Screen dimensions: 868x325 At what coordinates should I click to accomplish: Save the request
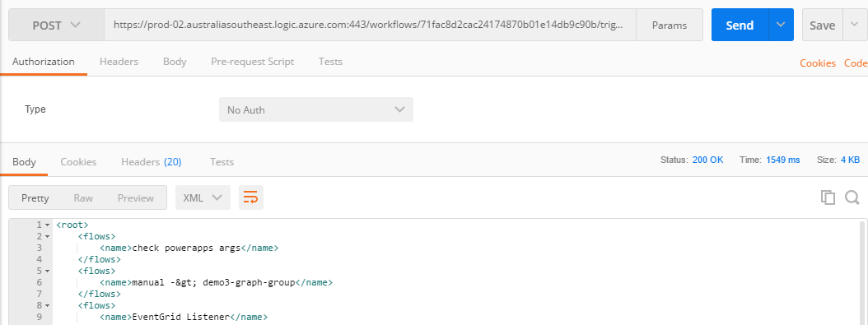click(822, 25)
